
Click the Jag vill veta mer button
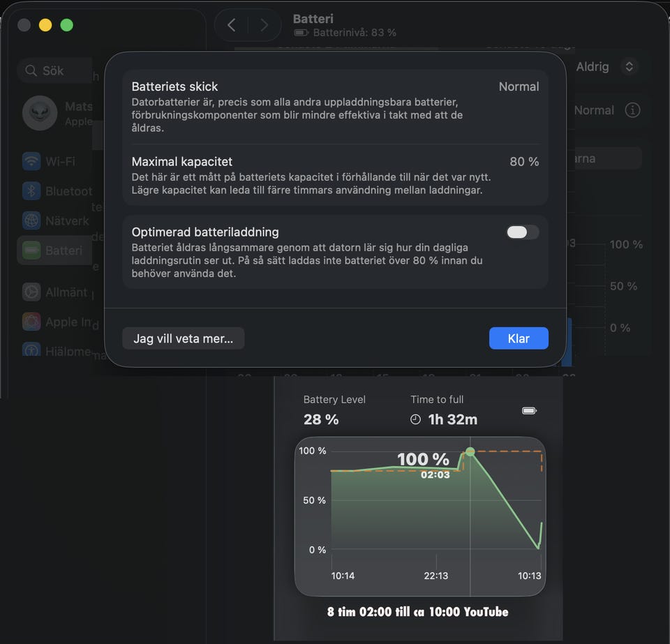coord(183,338)
